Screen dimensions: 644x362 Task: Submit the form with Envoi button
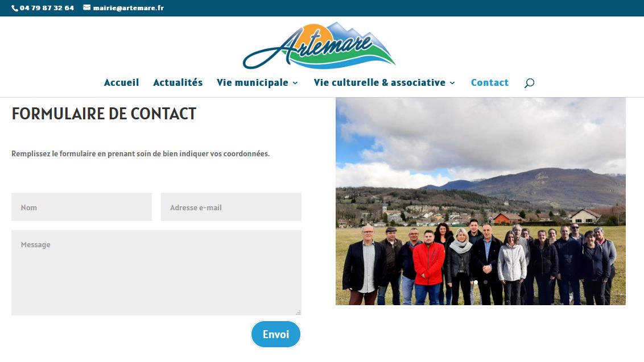click(276, 334)
